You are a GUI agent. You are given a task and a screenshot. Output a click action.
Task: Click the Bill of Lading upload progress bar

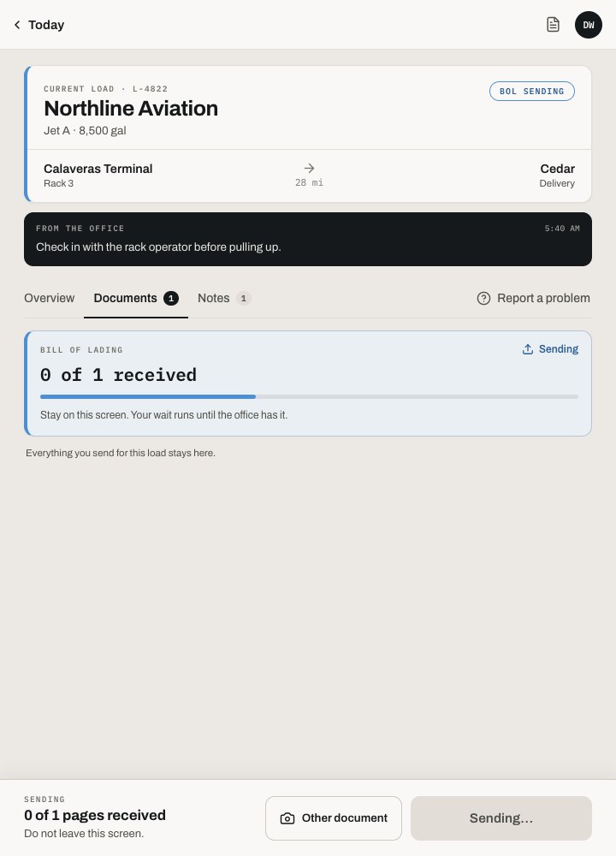click(309, 397)
